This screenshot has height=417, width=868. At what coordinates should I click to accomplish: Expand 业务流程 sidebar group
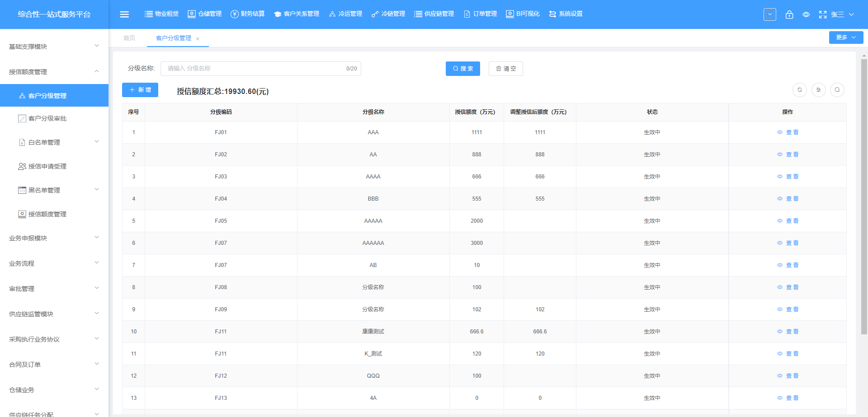click(54, 263)
